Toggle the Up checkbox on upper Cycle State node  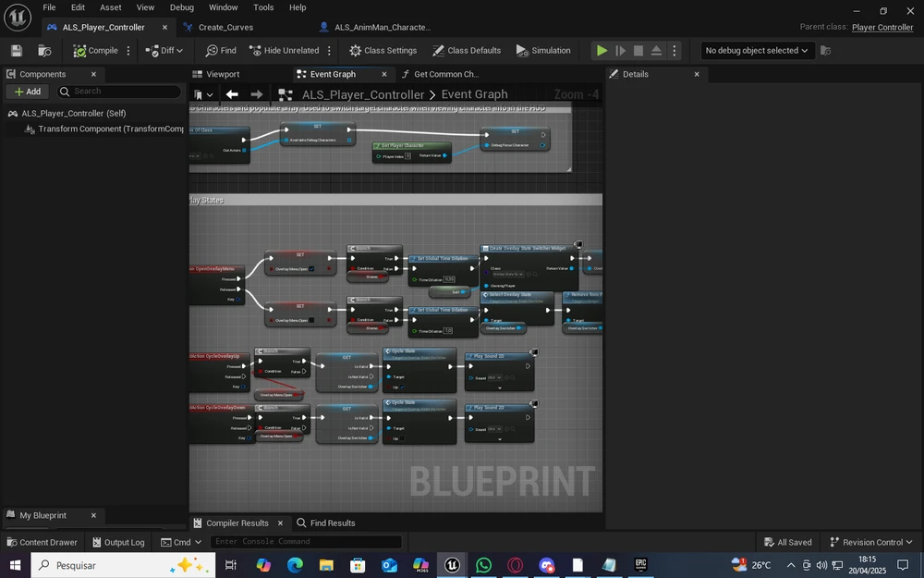pyautogui.click(x=404, y=387)
